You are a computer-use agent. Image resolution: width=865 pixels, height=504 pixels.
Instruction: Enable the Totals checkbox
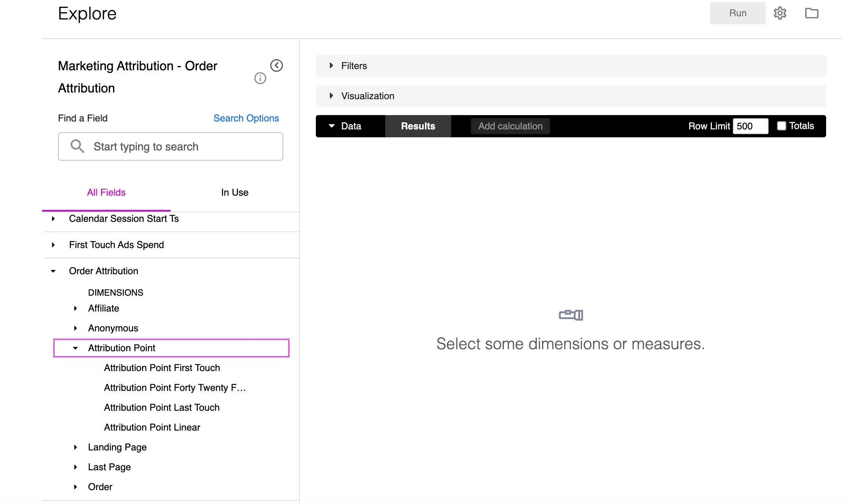click(x=782, y=126)
